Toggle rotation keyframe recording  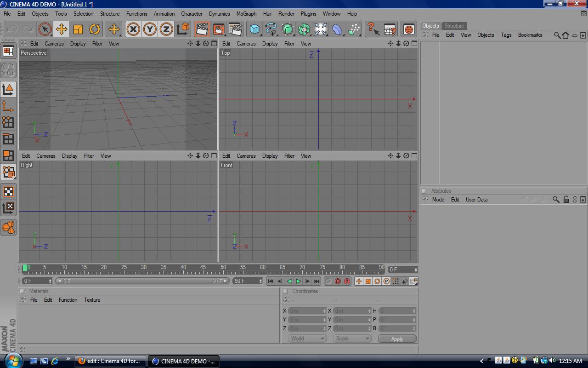coord(377,281)
